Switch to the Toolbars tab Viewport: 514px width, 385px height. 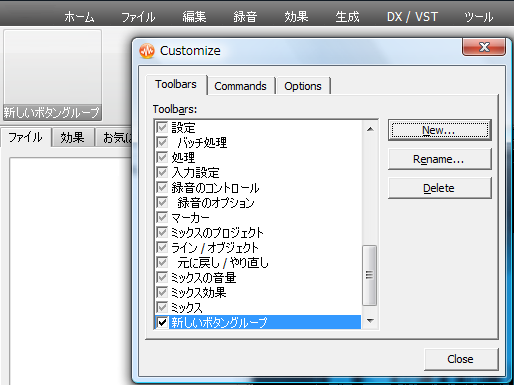(x=176, y=85)
